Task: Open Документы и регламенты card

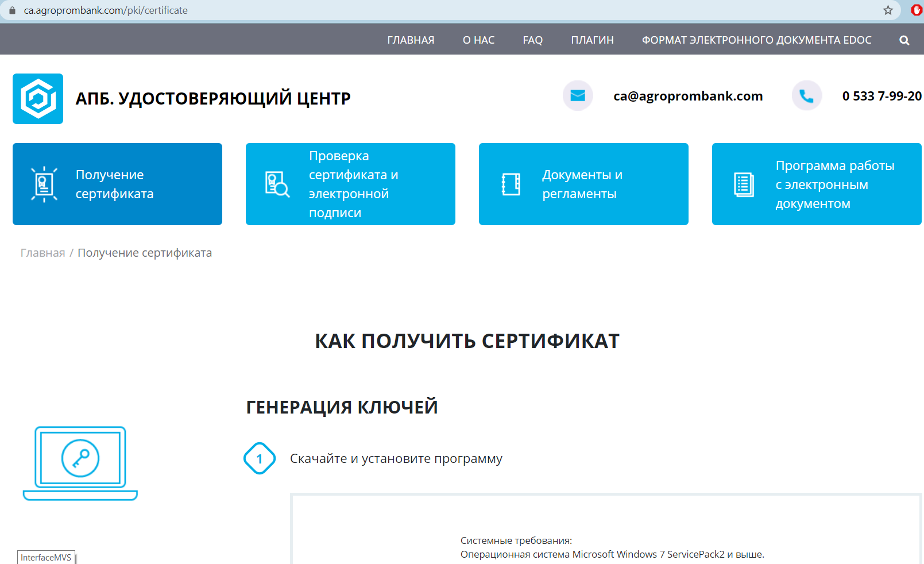Action: 583,184
